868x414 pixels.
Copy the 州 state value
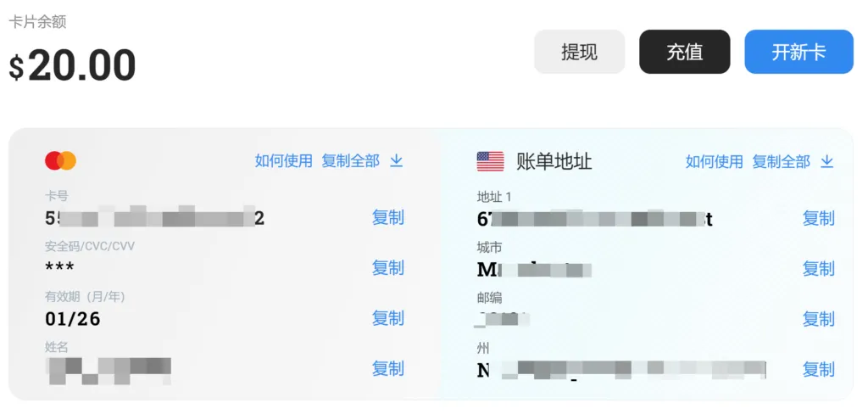click(819, 369)
